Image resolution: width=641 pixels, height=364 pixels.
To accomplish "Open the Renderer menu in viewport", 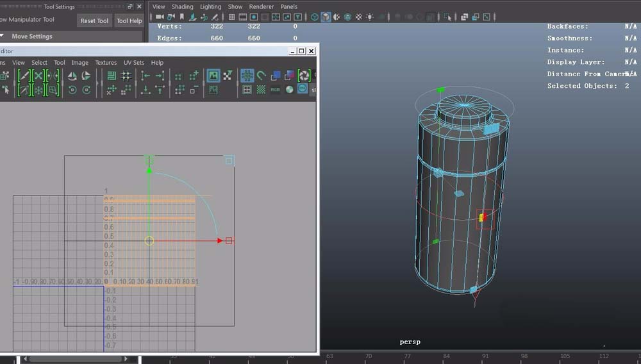I will (x=262, y=6).
